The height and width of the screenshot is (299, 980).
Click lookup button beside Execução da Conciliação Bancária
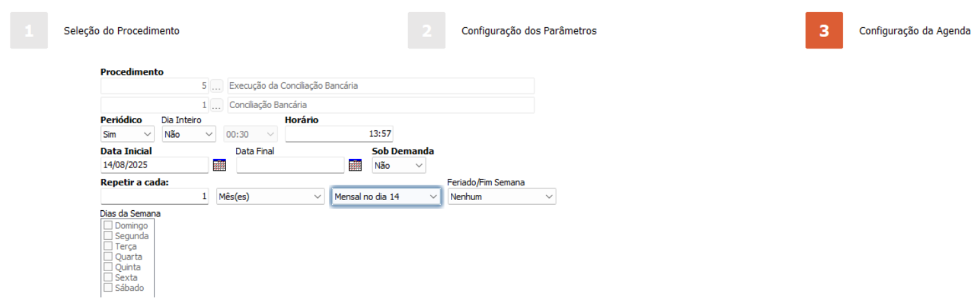coord(216,86)
